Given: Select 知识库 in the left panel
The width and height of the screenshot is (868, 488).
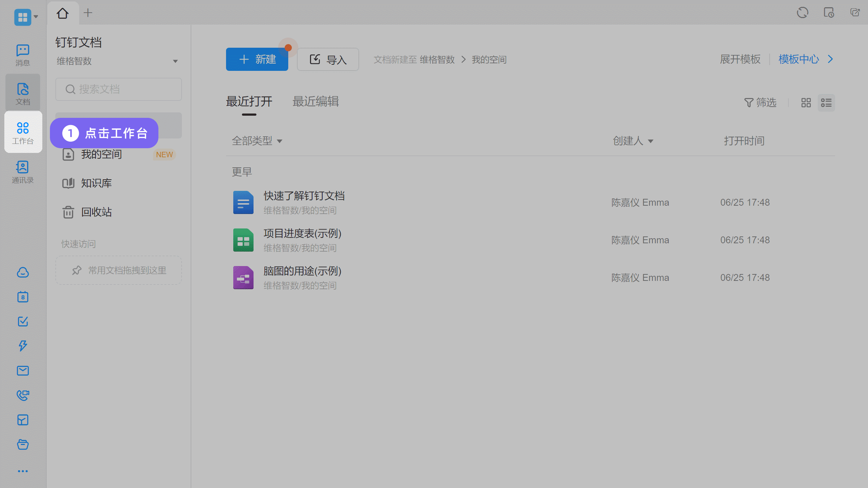Looking at the screenshot, I should tap(96, 183).
